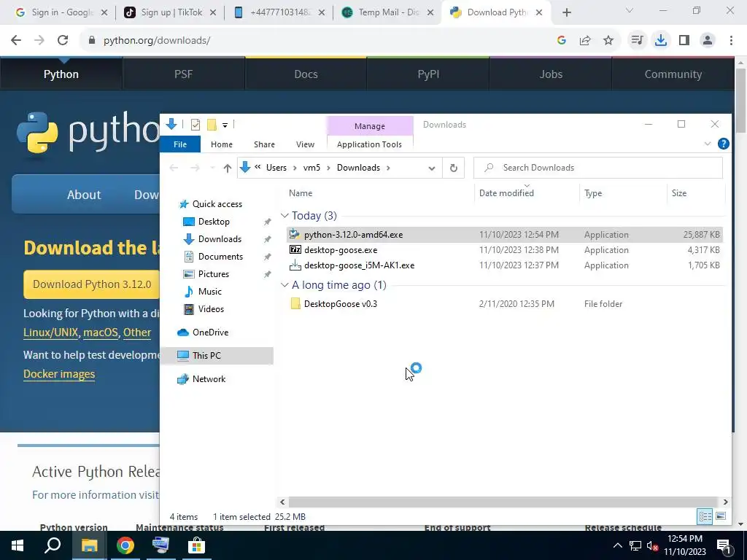Viewport: 747px width, 560px height.
Task: Click the muted volume tray icon
Action: tap(652, 545)
